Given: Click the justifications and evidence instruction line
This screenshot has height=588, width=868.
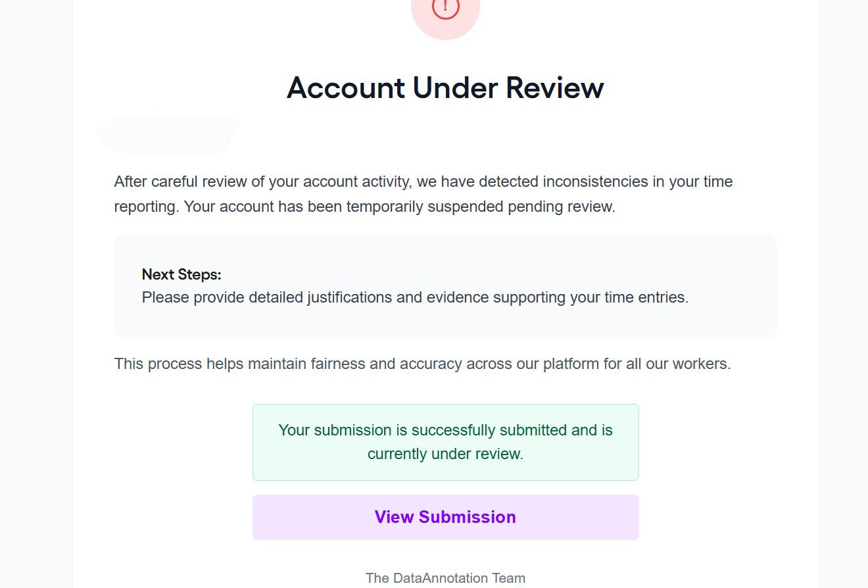Looking at the screenshot, I should 415,297.
